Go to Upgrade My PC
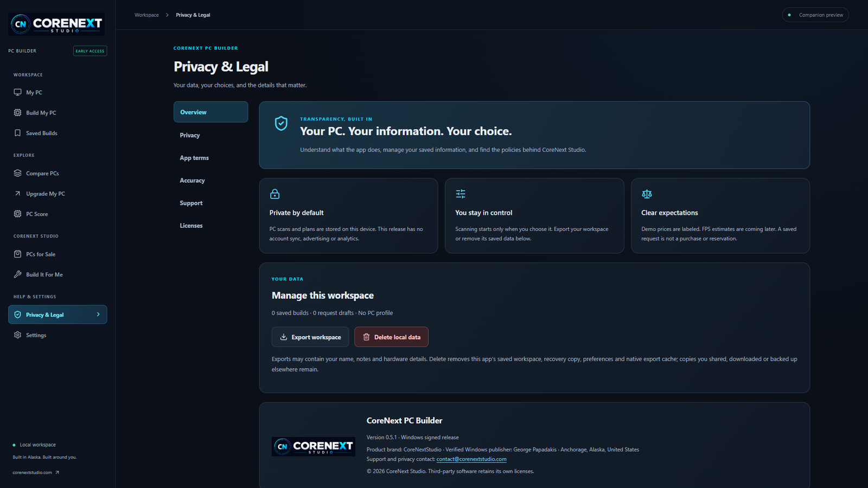This screenshot has height=488, width=868. 58,194
